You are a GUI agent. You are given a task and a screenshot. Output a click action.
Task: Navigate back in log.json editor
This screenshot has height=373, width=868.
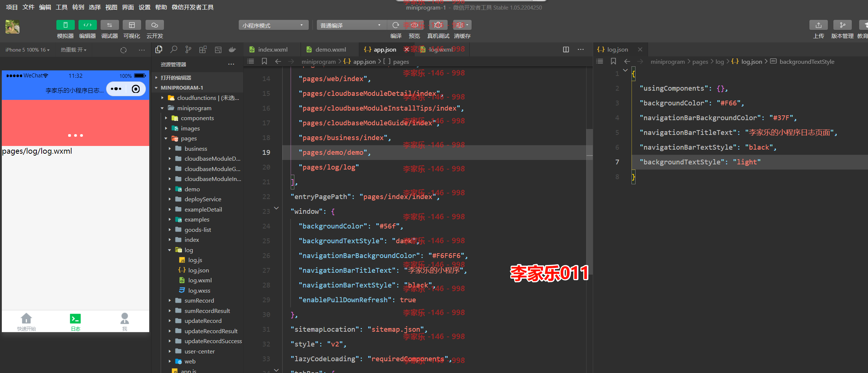click(x=627, y=61)
